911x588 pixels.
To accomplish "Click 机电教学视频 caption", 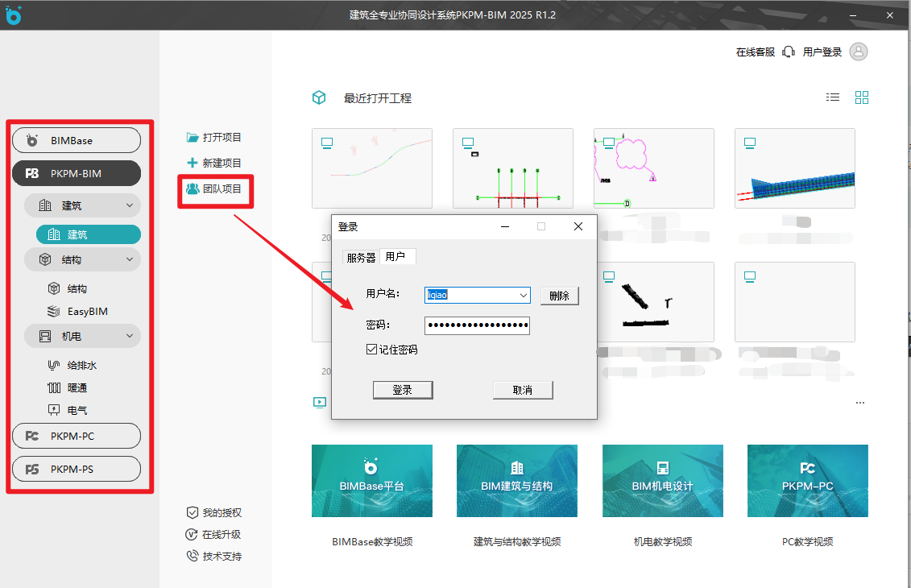I will pyautogui.click(x=663, y=541).
